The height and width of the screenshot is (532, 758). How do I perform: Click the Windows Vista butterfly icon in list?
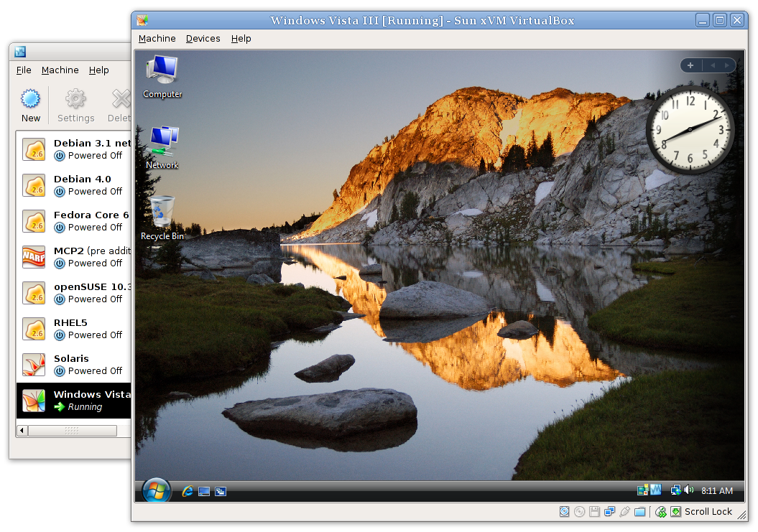[34, 401]
